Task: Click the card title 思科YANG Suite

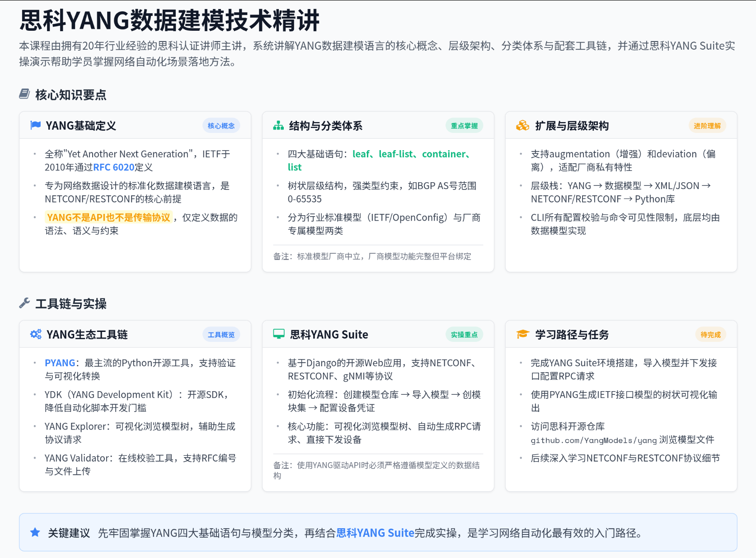Action: (329, 335)
